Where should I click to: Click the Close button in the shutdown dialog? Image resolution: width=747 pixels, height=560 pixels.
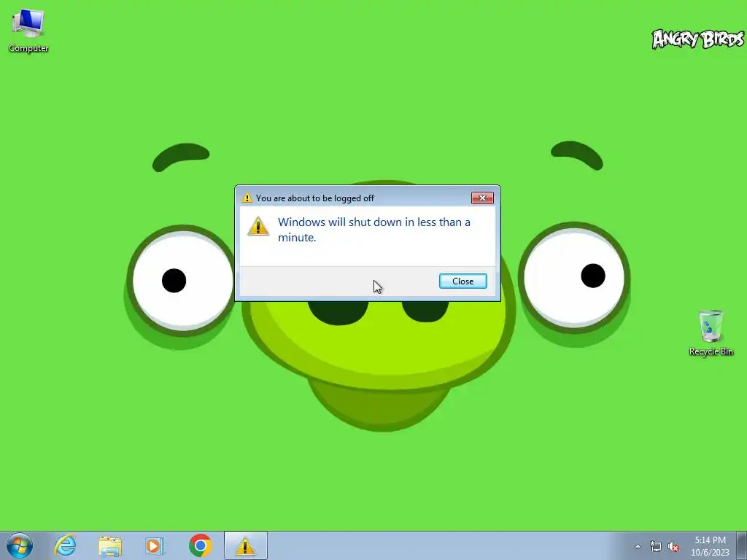pos(462,281)
